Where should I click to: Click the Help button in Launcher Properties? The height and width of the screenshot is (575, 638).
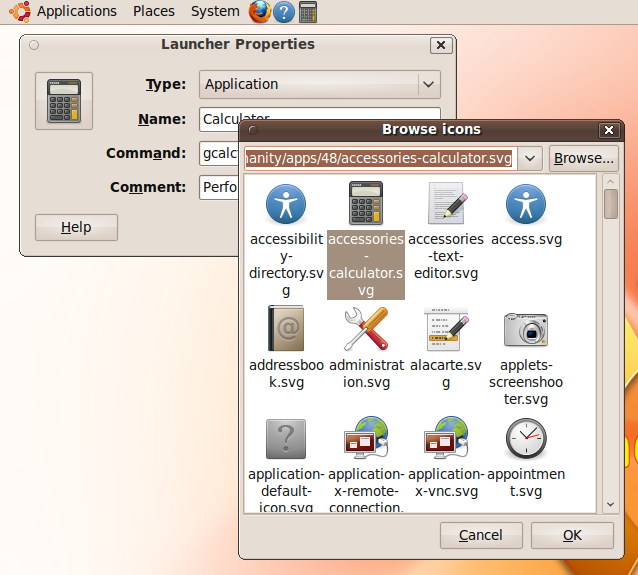[76, 227]
